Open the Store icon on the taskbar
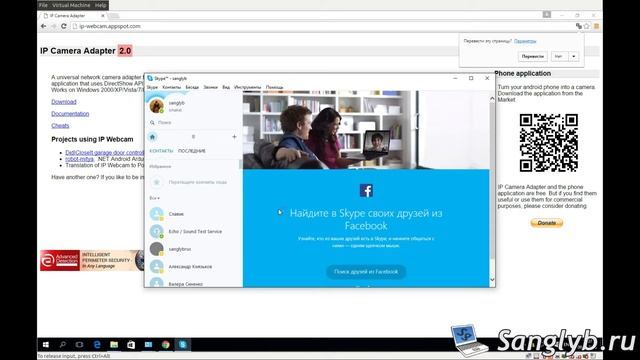This screenshot has width=640, height=360. [x=131, y=345]
